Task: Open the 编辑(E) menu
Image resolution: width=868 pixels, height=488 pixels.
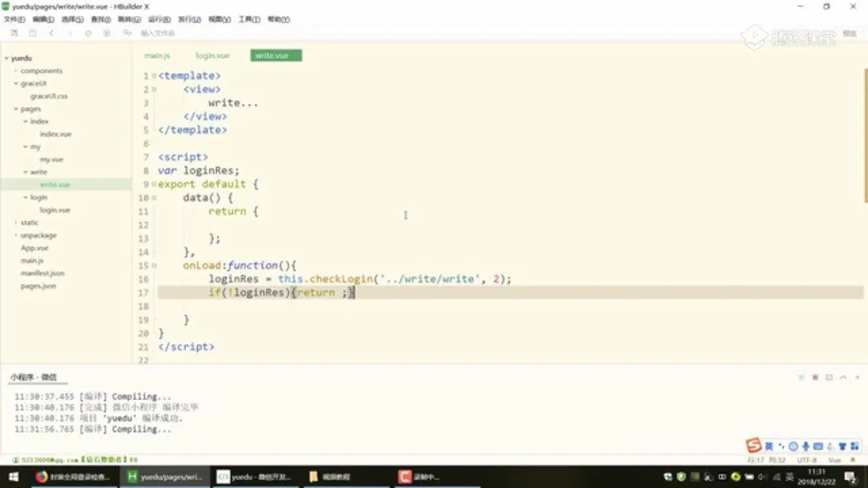Action: click(43, 20)
